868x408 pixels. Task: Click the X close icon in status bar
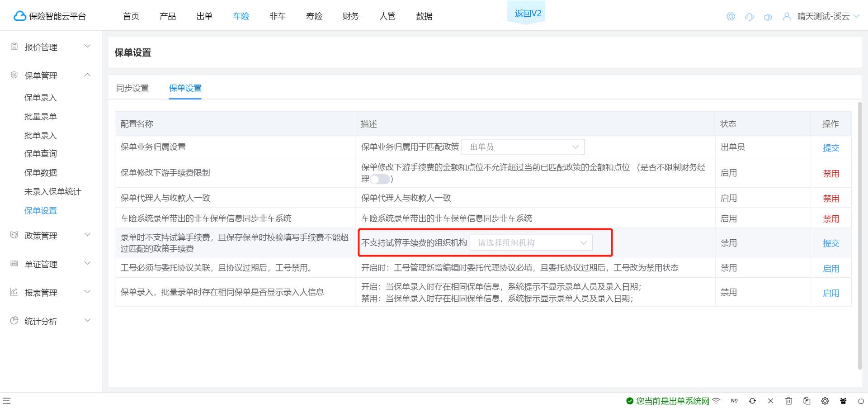[770, 401]
